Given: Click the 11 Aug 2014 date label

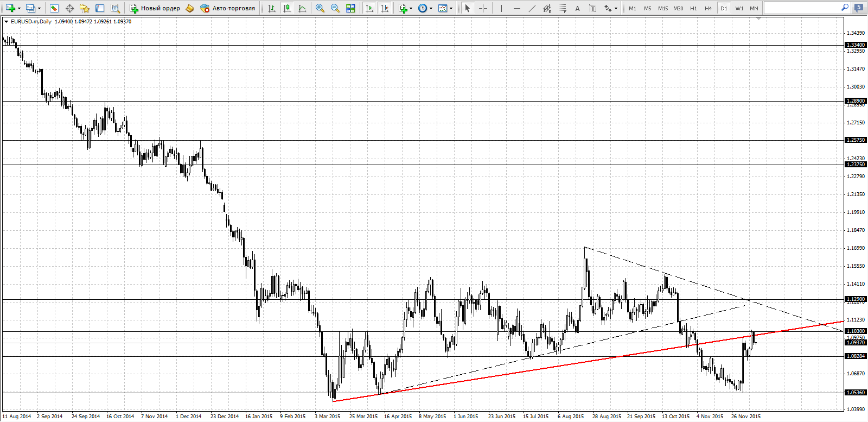Looking at the screenshot, I should 17,417.
